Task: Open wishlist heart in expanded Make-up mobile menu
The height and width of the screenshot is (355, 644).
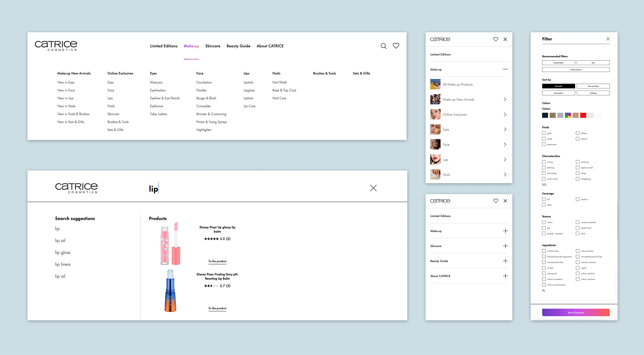Action: pyautogui.click(x=496, y=39)
